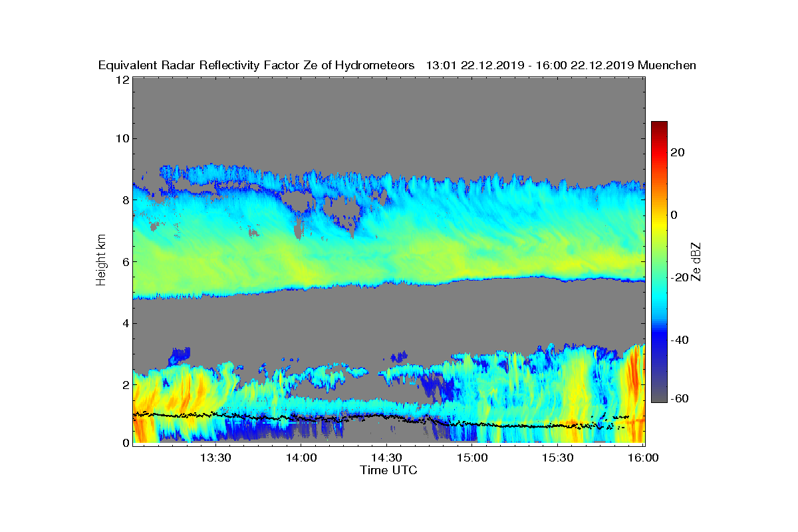
Task: Click the dark red top of colorbar
Action: (x=659, y=128)
